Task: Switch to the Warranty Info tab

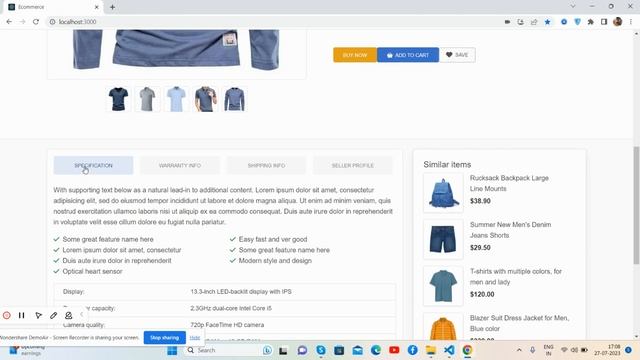Action: click(x=180, y=165)
